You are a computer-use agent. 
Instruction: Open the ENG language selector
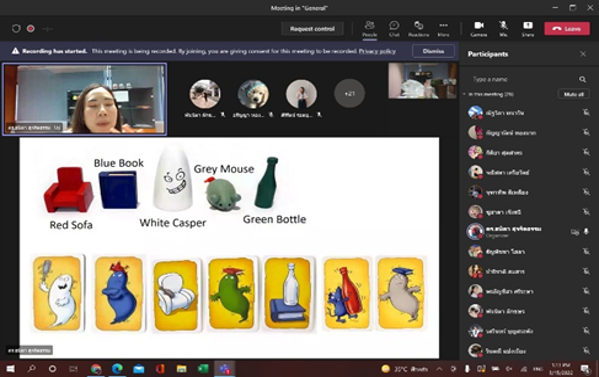(537, 369)
